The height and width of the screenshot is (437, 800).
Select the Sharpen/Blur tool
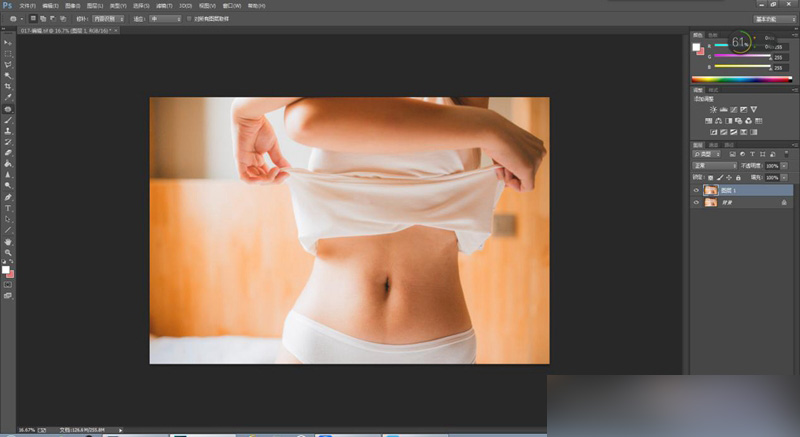(8, 175)
